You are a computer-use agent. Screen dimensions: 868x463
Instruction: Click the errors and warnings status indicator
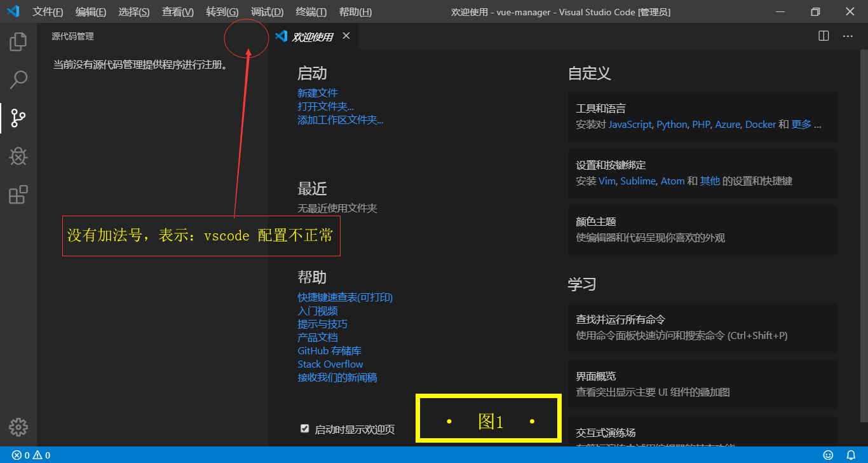pos(31,455)
